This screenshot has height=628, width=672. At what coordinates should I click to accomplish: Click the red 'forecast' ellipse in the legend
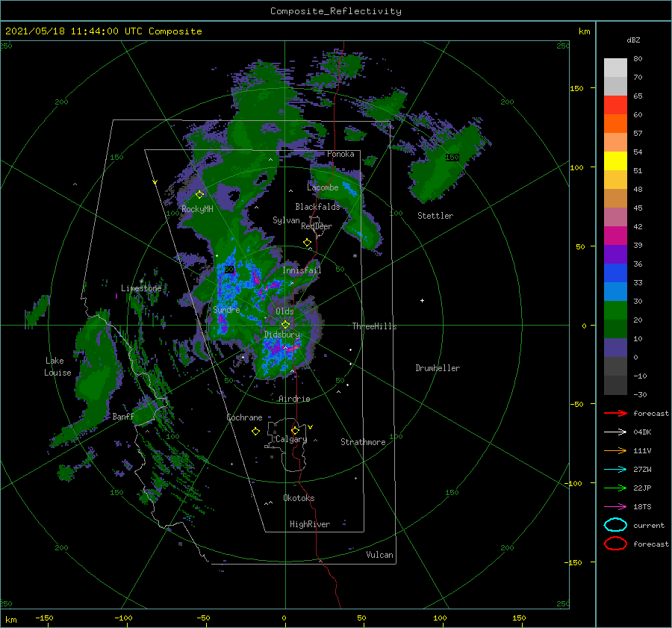[615, 544]
